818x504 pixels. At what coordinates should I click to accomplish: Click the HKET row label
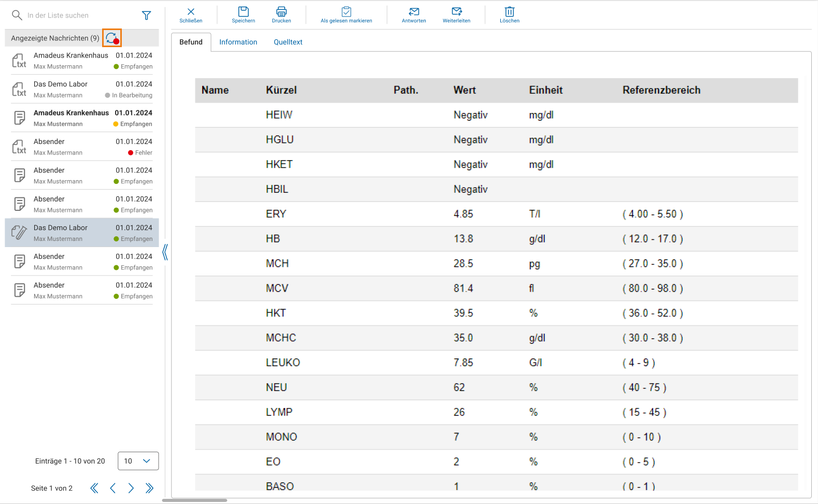click(x=279, y=165)
